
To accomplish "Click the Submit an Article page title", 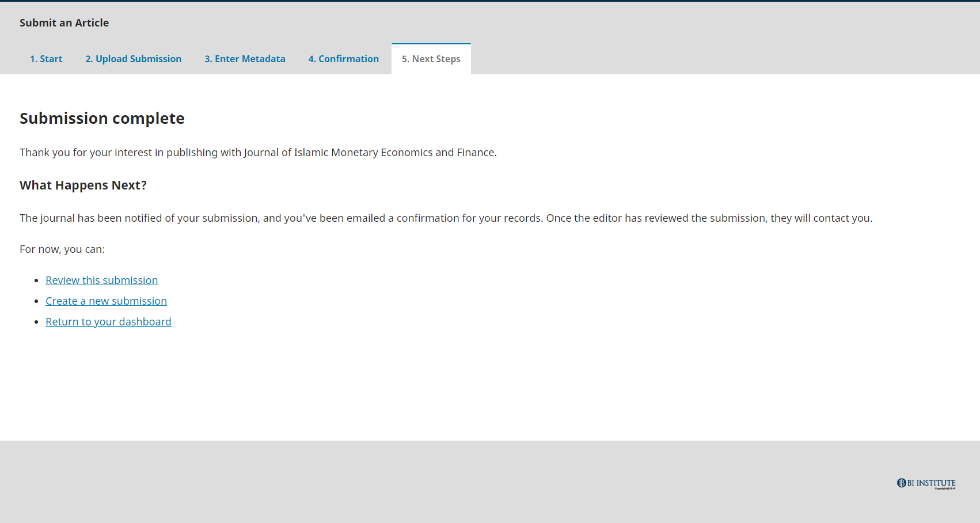I will [64, 23].
